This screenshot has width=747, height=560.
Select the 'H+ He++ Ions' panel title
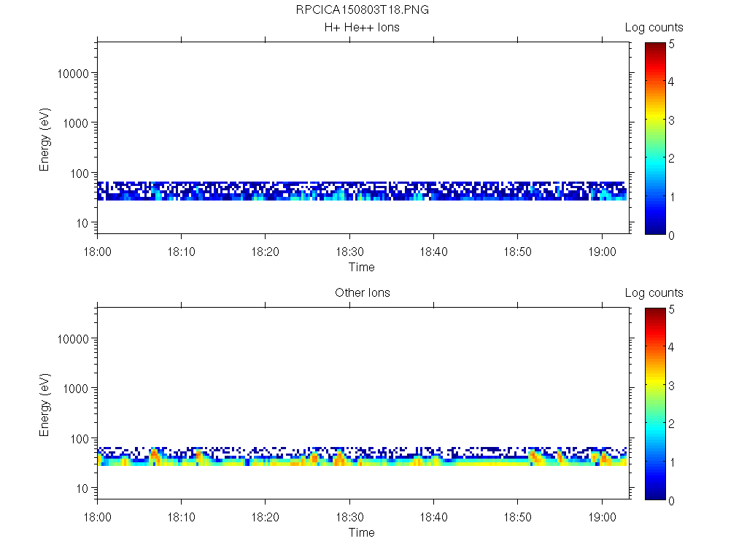point(362,28)
